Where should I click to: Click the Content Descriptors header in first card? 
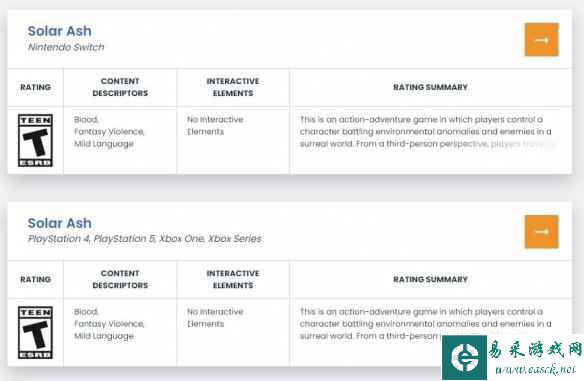(x=120, y=87)
